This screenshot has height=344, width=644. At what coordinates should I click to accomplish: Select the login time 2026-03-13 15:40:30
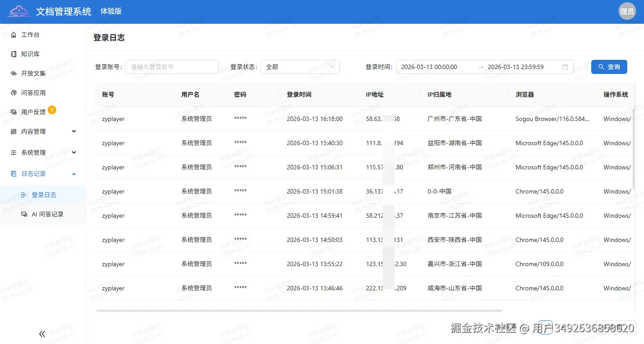tap(315, 143)
